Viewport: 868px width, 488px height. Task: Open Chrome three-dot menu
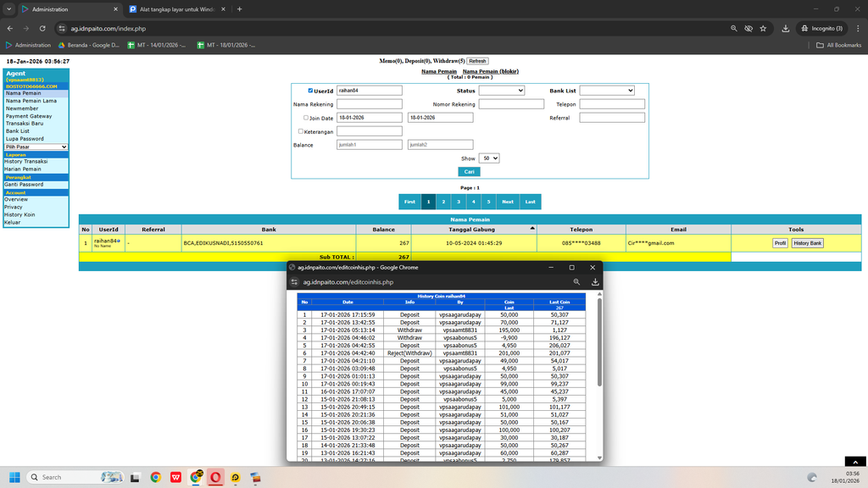[x=858, y=28]
